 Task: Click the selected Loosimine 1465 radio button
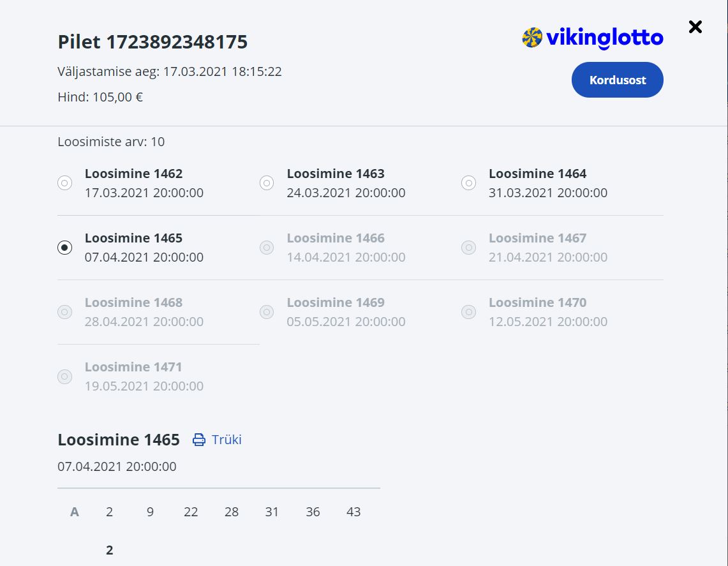[65, 248]
